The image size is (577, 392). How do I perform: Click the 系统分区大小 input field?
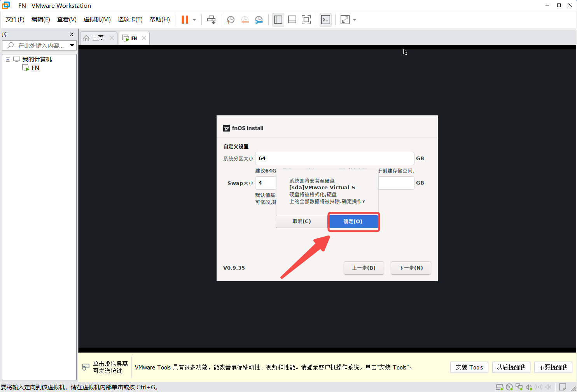(x=334, y=159)
